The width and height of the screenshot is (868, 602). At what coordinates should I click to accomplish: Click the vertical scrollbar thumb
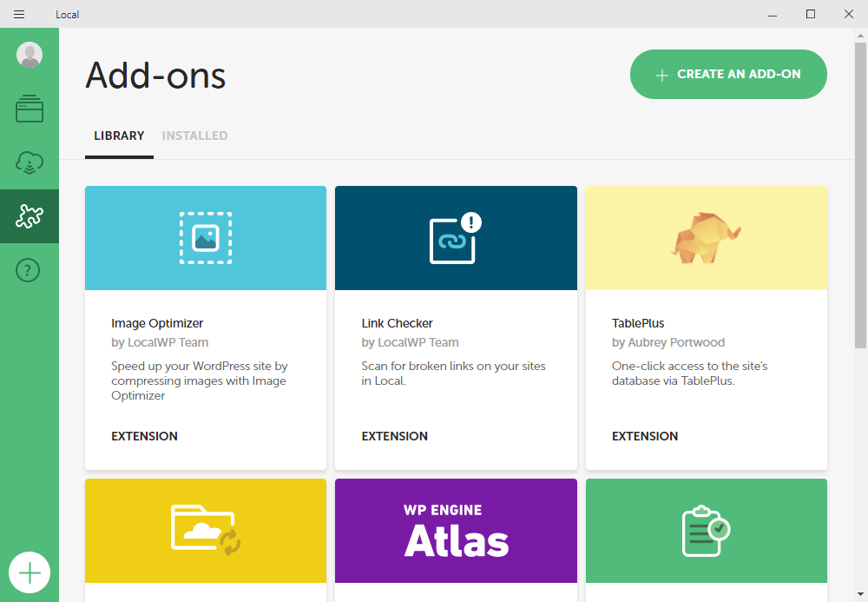click(860, 195)
